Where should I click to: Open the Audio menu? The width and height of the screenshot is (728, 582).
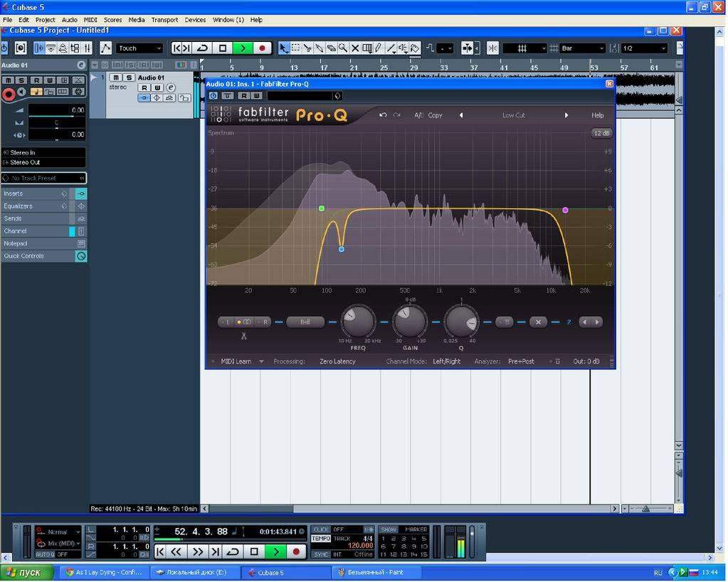click(x=70, y=20)
